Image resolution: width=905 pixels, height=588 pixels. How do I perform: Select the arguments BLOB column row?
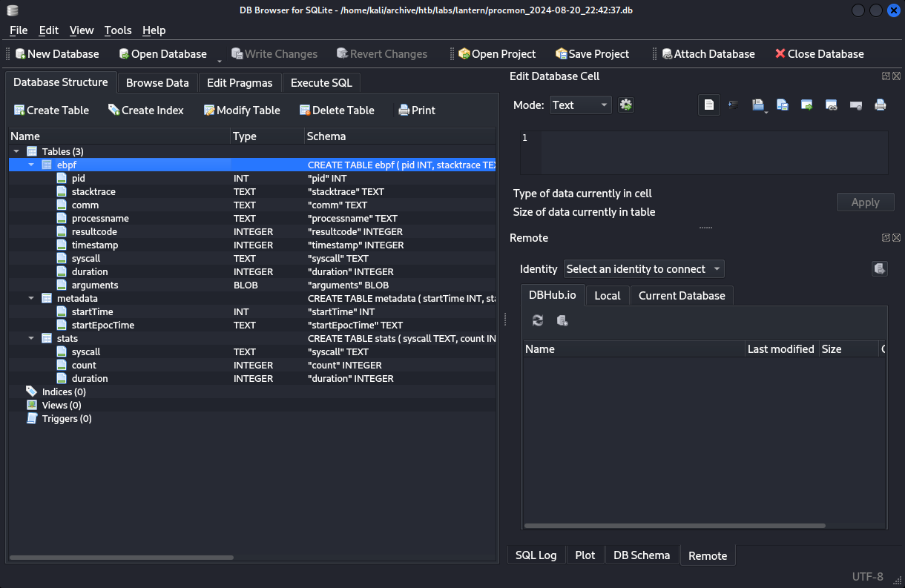[252, 285]
